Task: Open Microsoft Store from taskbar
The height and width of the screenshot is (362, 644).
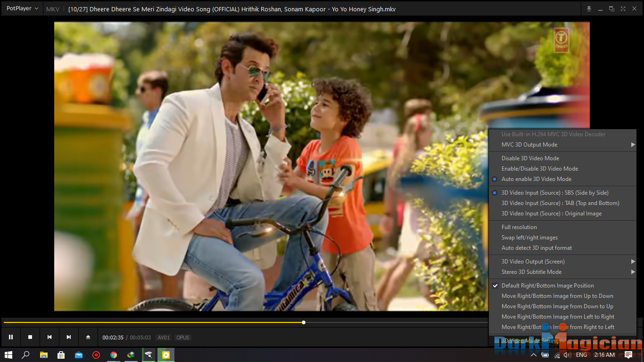Action: pyautogui.click(x=61, y=355)
